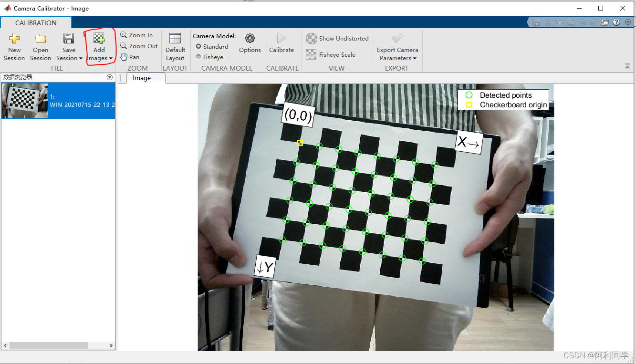Screen dimensions: 636x364
Task: Collapse the toolstrip ribbon
Action: click(627, 66)
